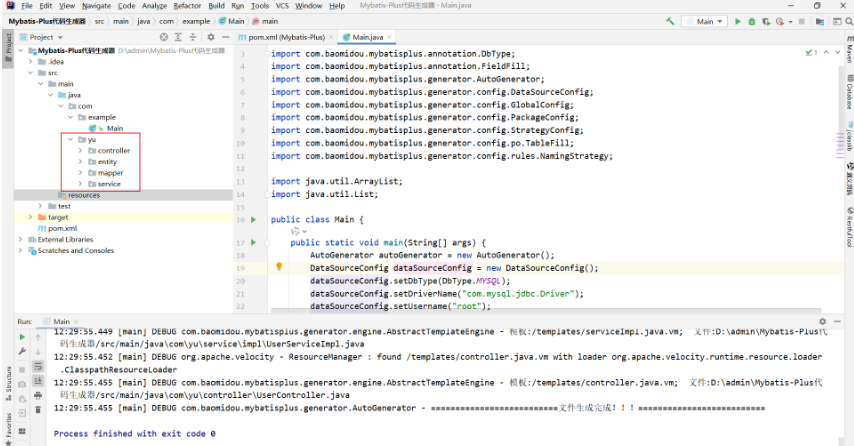Hide the Project tool window

[x=225, y=37]
